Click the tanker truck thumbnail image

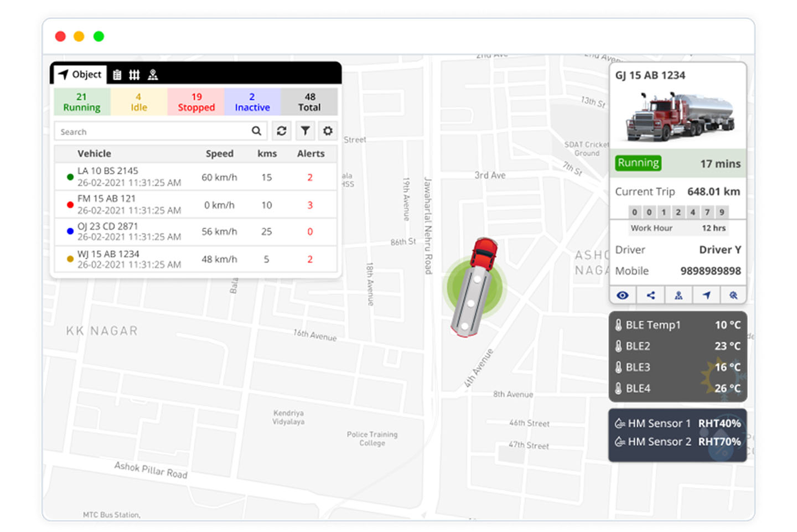point(681,117)
